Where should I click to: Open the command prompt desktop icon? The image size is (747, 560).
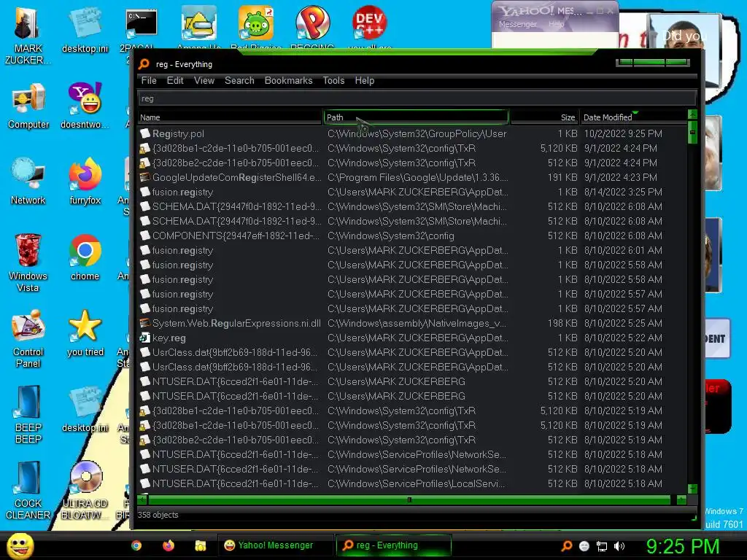pyautogui.click(x=141, y=24)
